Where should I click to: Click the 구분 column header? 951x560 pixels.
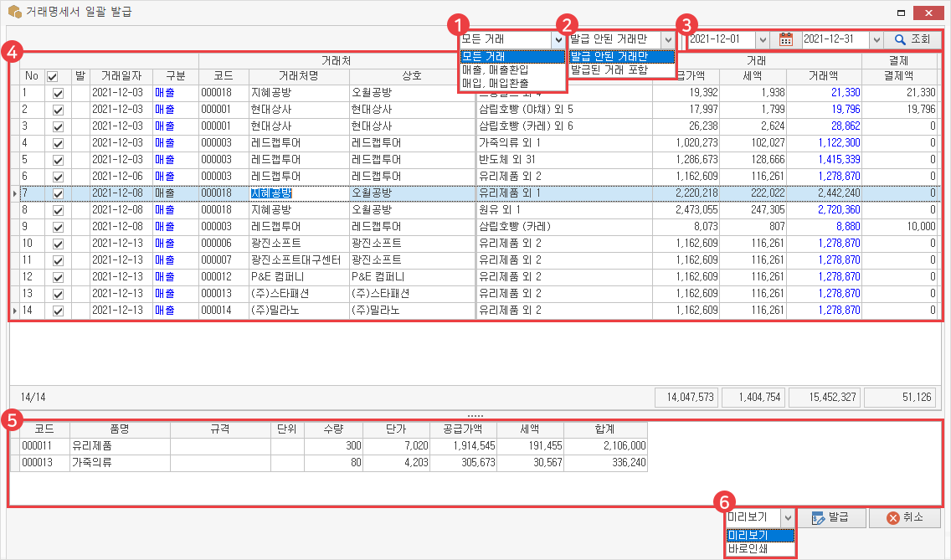[175, 76]
